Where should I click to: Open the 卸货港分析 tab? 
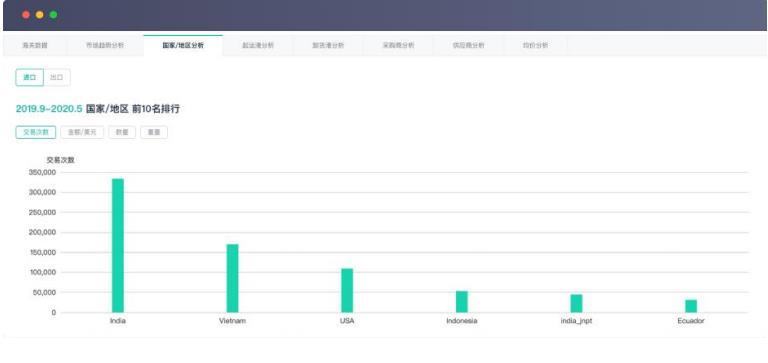(328, 46)
